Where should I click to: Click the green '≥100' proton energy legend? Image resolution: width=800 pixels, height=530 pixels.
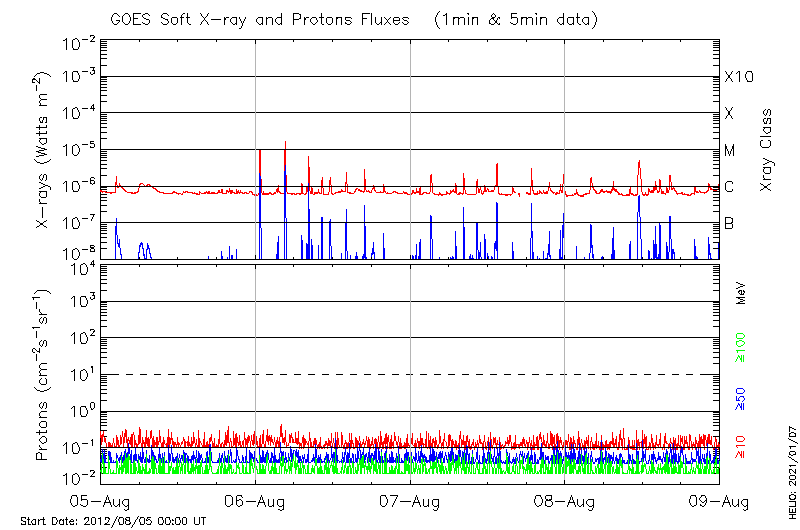(741, 350)
